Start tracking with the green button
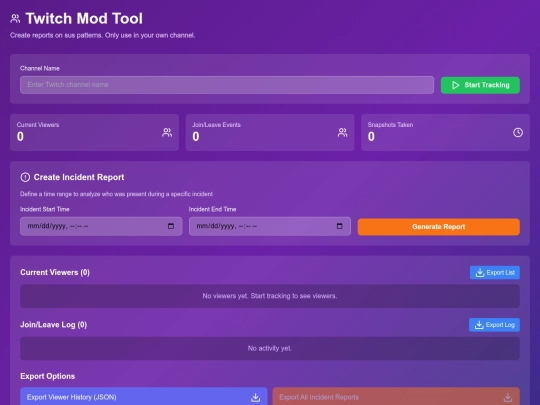The width and height of the screenshot is (540, 405). coord(480,85)
